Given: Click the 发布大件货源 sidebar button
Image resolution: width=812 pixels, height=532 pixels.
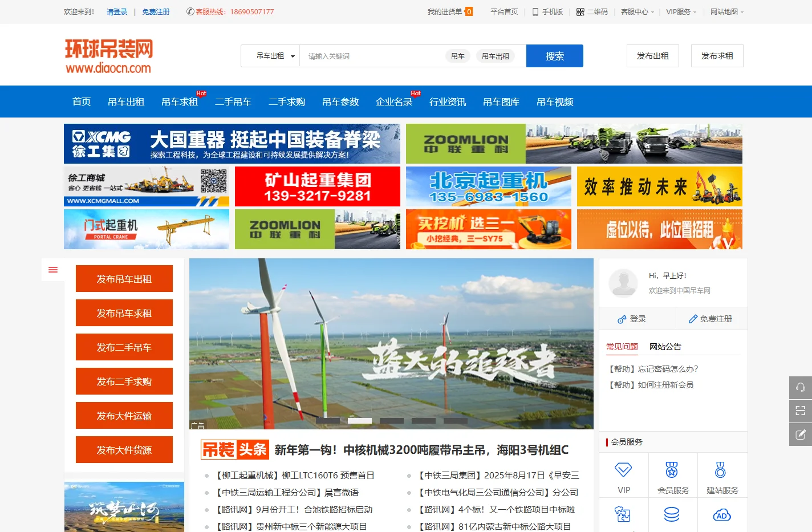Looking at the screenshot, I should (x=124, y=450).
